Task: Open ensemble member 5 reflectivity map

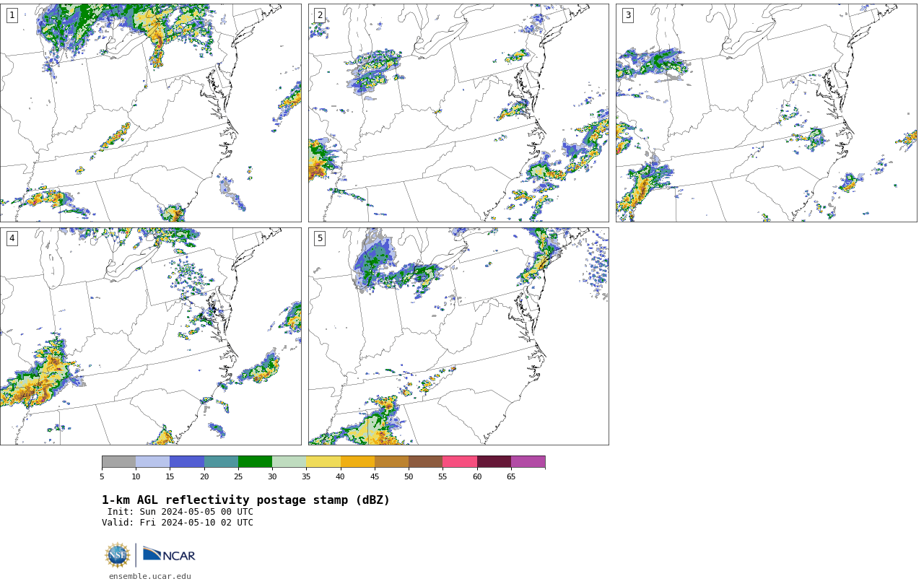Action: tap(458, 336)
